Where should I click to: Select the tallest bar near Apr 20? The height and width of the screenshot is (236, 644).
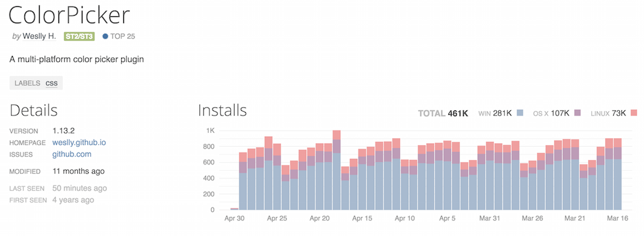coord(336,170)
